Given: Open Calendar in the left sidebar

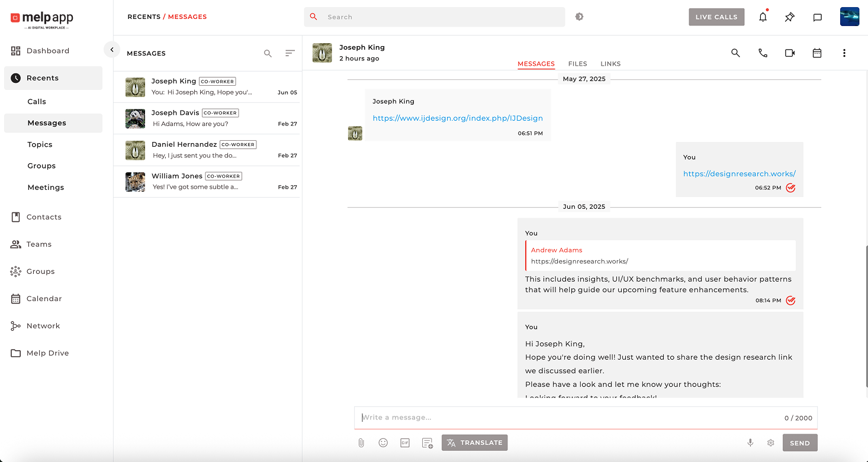Looking at the screenshot, I should click(44, 299).
